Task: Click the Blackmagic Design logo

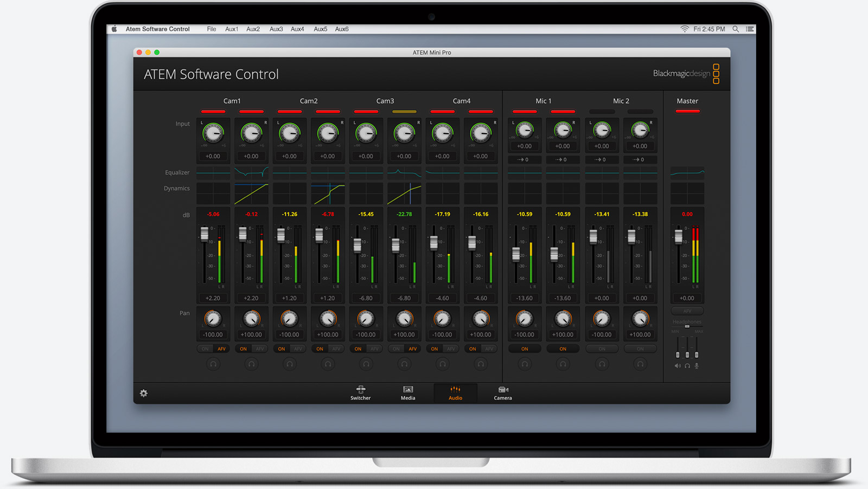Action: tap(682, 73)
